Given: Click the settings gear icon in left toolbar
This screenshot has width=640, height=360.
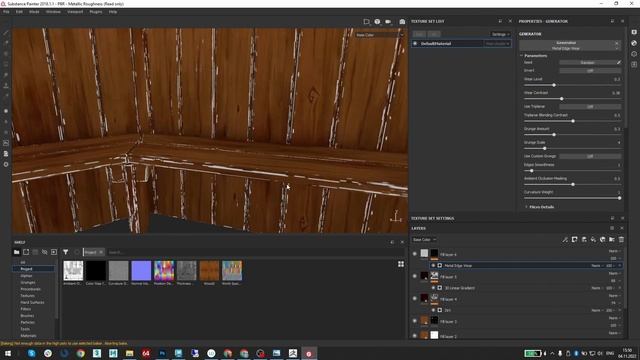Looking at the screenshot, I should [6, 164].
